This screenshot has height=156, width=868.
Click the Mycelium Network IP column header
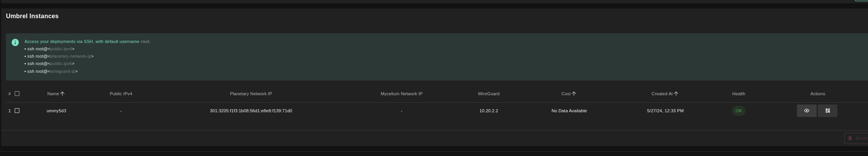401,94
